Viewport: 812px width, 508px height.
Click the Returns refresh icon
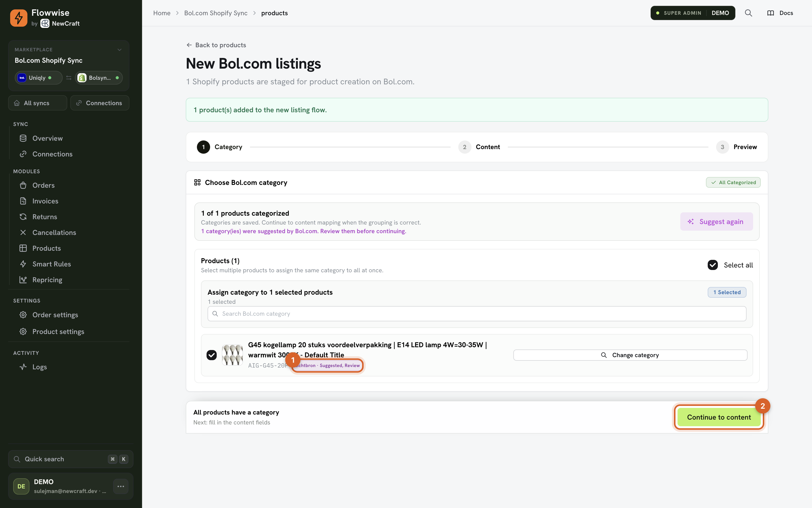[23, 217]
